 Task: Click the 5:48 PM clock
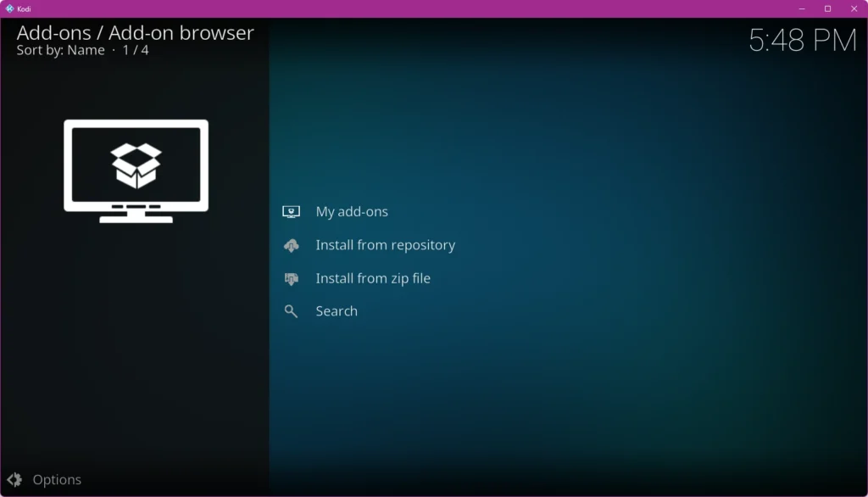803,41
